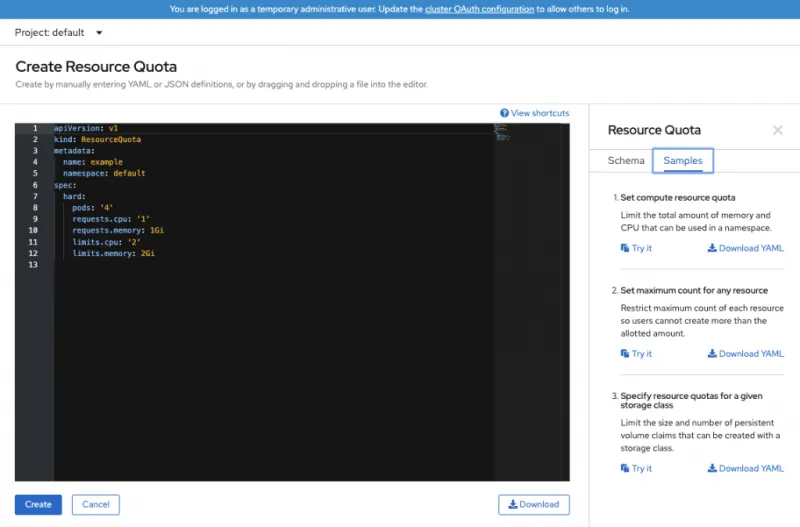The width and height of the screenshot is (800, 527).
Task: Click the limits.memory line in editor
Action: pyautogui.click(x=113, y=254)
